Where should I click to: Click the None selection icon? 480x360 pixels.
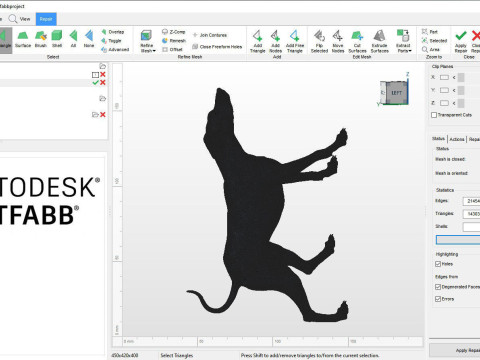click(x=89, y=39)
